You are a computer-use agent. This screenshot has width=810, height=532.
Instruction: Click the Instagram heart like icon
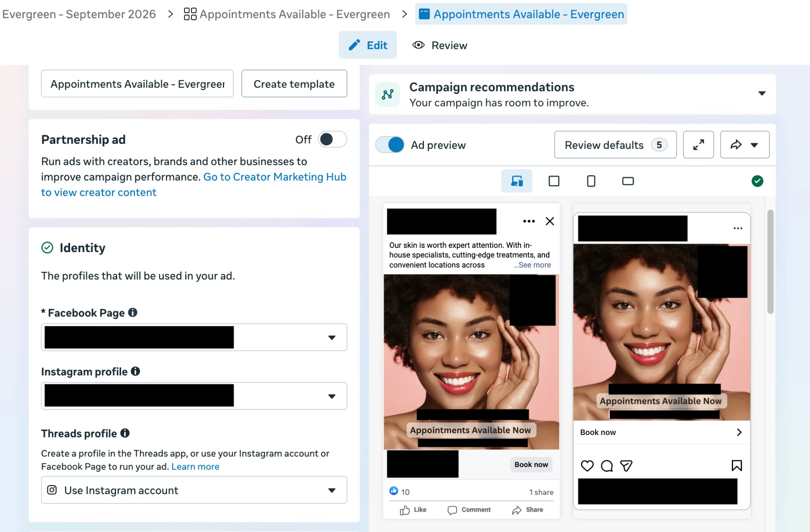[x=587, y=465]
